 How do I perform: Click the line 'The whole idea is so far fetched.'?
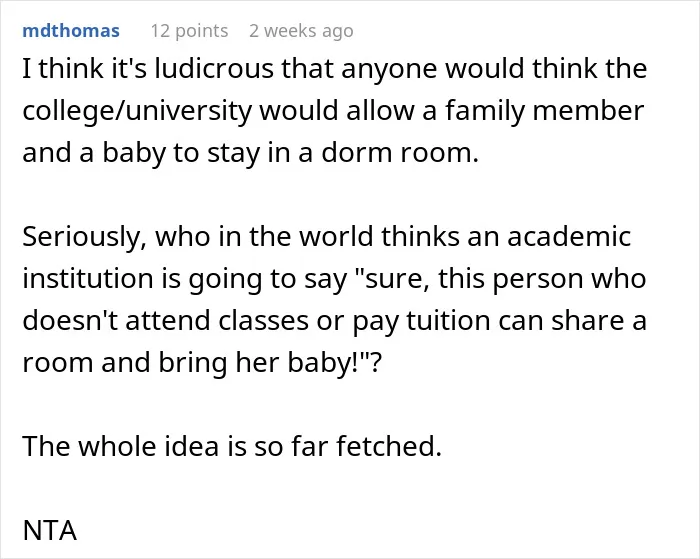tap(232, 446)
